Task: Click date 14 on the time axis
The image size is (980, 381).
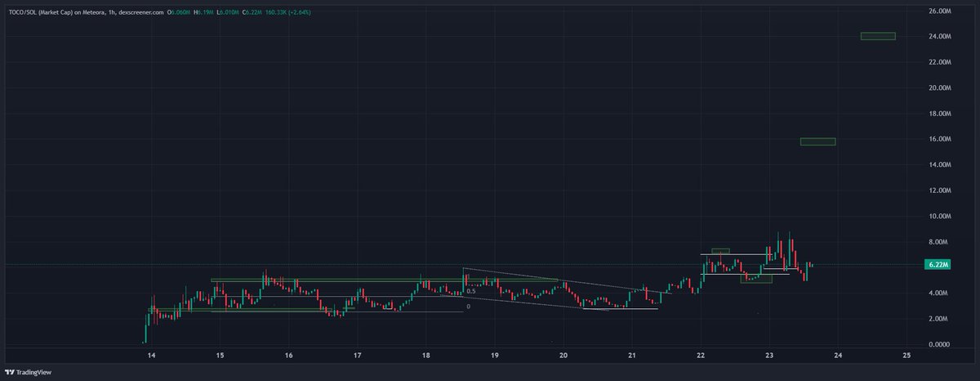Action: point(151,356)
